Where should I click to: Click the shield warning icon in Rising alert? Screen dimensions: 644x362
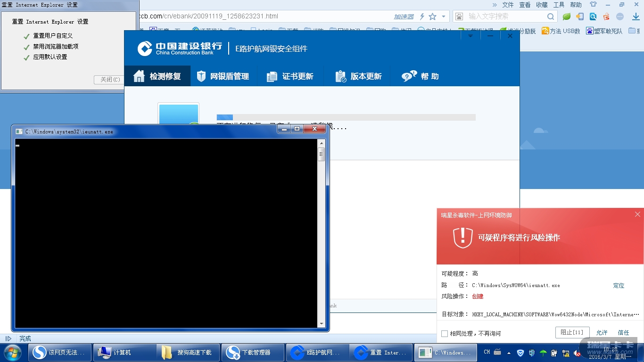[462, 237]
